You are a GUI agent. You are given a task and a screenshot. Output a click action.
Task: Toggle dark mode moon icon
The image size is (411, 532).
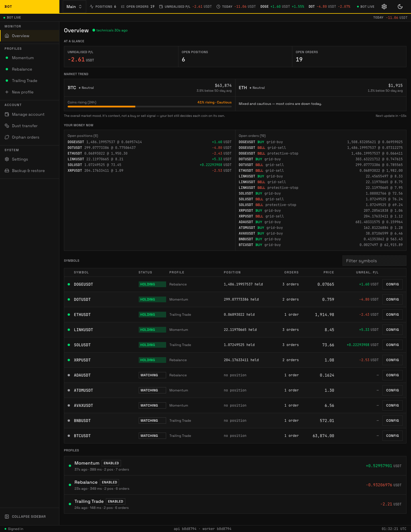click(x=400, y=7)
